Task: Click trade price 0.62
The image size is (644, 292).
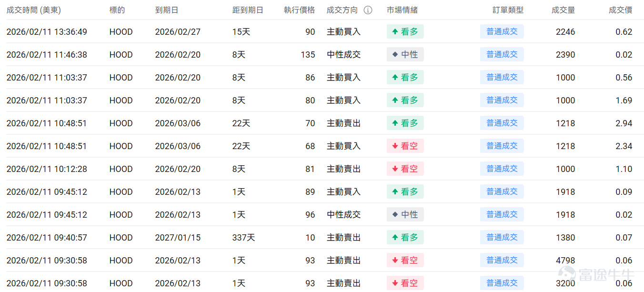Action: 624,32
